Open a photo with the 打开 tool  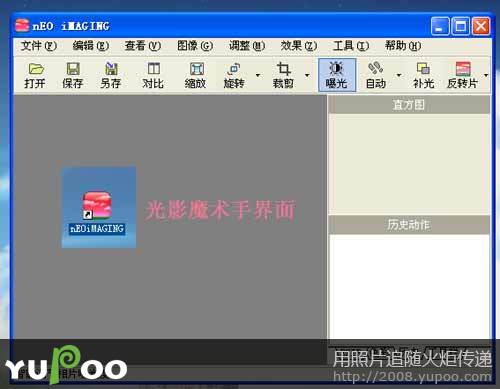[x=35, y=75]
